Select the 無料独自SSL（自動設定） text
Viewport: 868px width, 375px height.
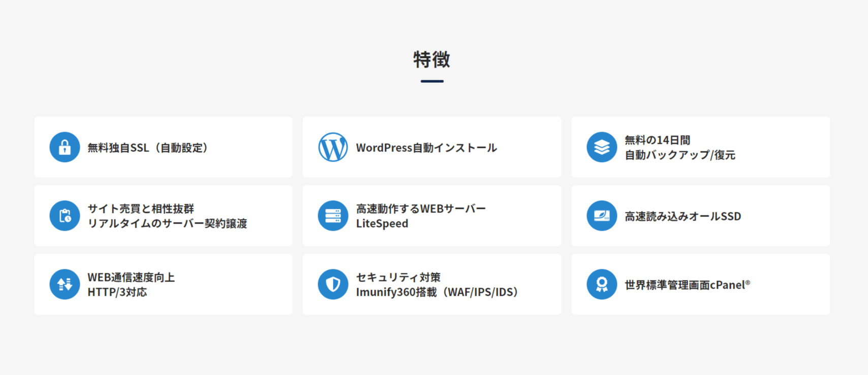148,148
